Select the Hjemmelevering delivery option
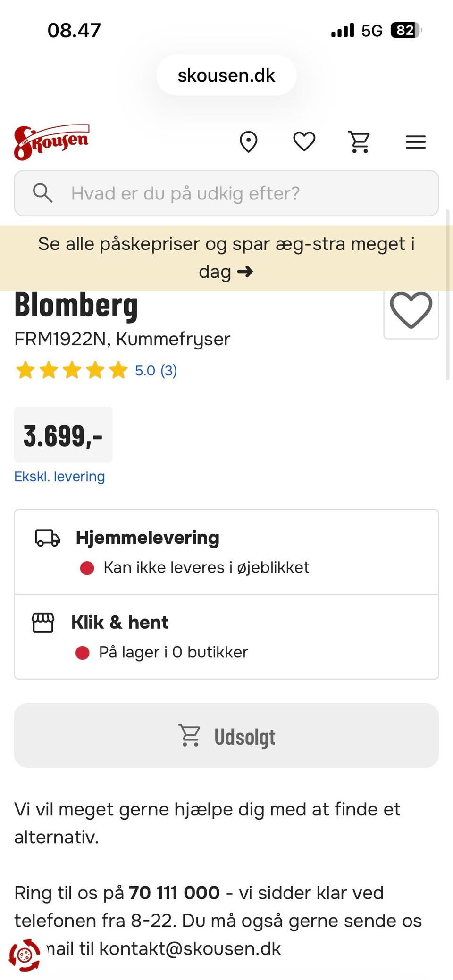 (x=226, y=552)
